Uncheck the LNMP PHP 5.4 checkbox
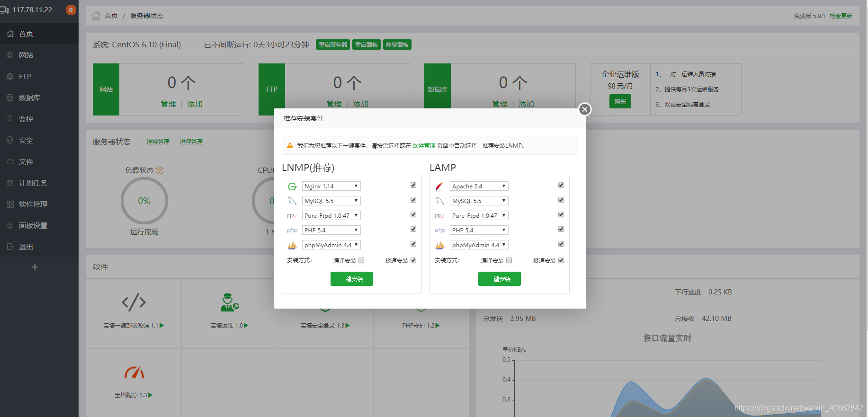Image resolution: width=868 pixels, height=417 pixels. (413, 229)
